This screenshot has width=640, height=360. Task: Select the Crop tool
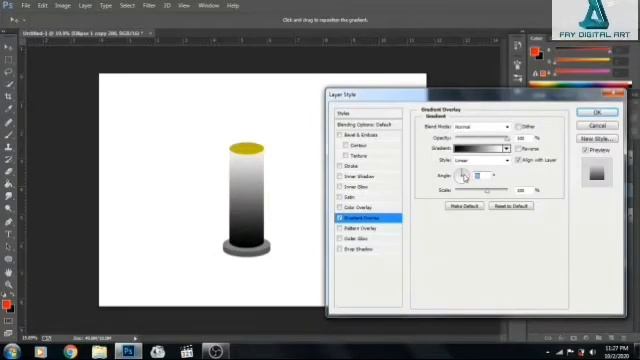pyautogui.click(x=8, y=97)
